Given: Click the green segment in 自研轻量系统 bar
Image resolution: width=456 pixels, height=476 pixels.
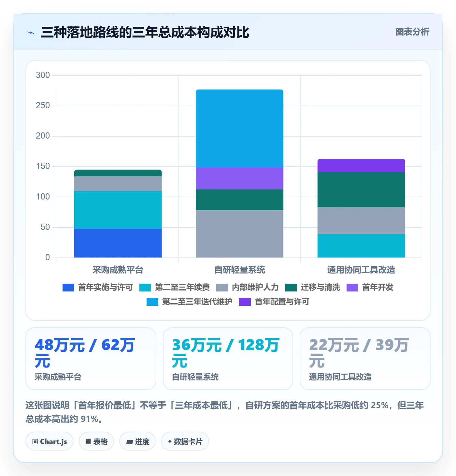Looking at the screenshot, I should click(x=239, y=200).
